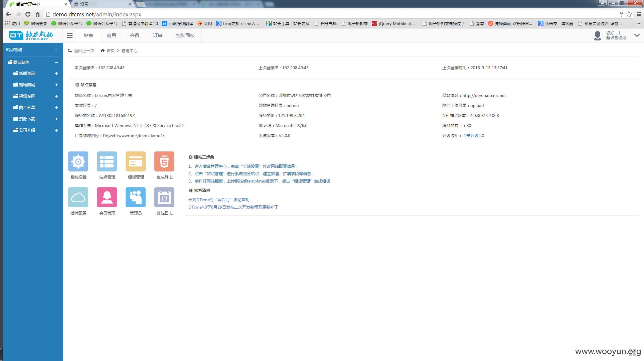Click the dtcms.net logo
This screenshot has height=361, width=644.
click(31, 35)
